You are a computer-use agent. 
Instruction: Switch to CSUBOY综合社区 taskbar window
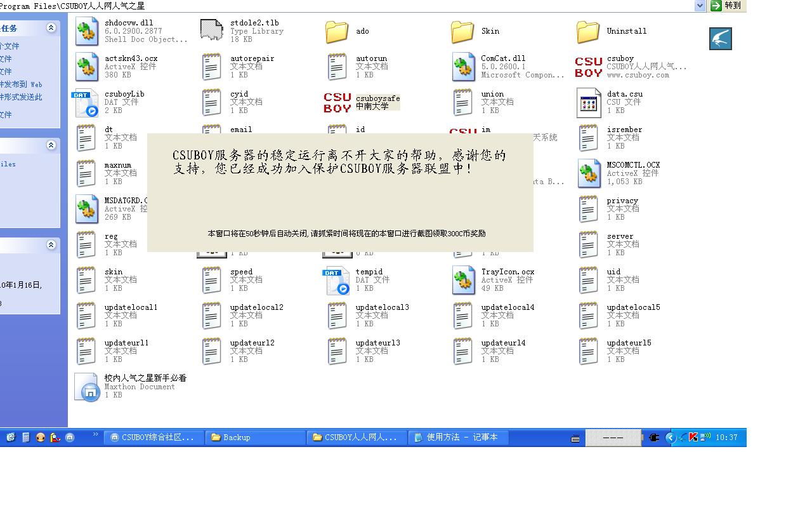pos(155,438)
